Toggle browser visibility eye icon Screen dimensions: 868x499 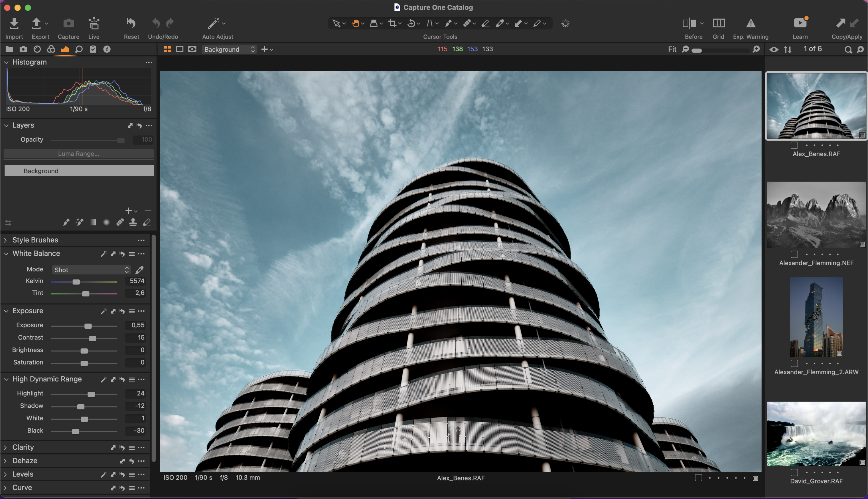point(773,50)
